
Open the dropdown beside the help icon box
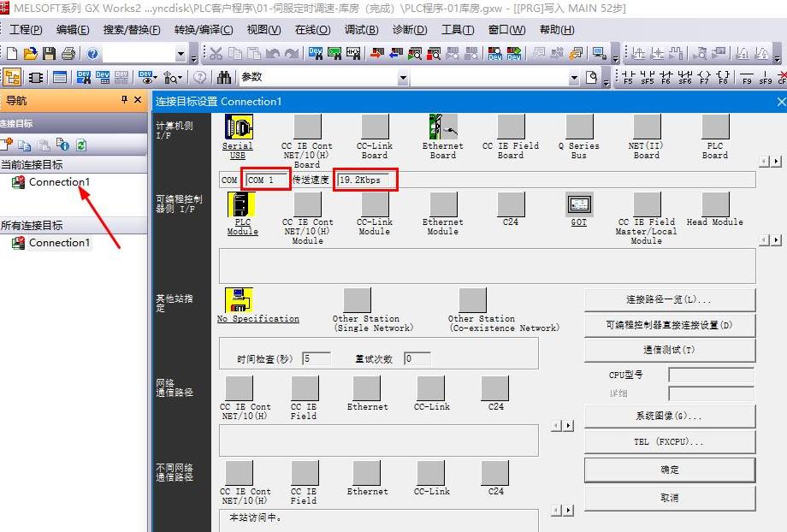[x=180, y=54]
